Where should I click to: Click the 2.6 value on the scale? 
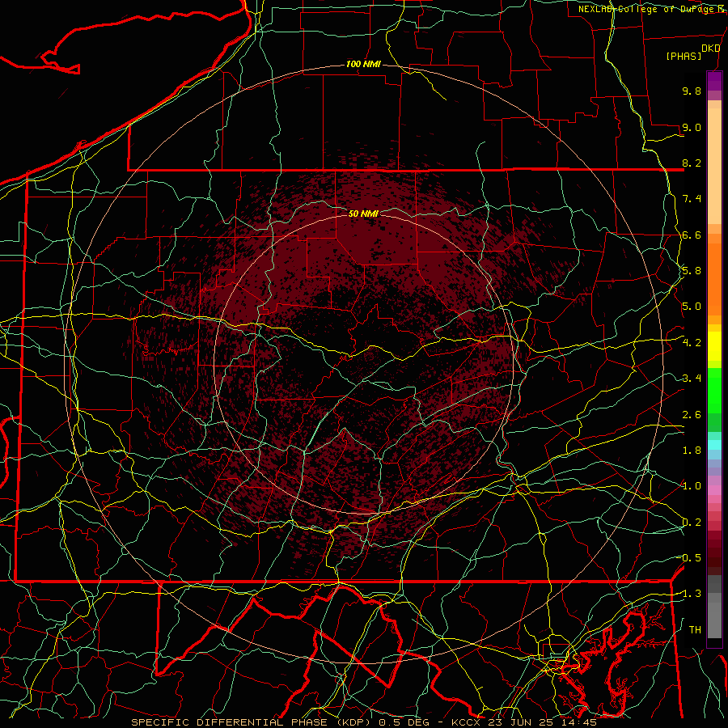(x=692, y=415)
